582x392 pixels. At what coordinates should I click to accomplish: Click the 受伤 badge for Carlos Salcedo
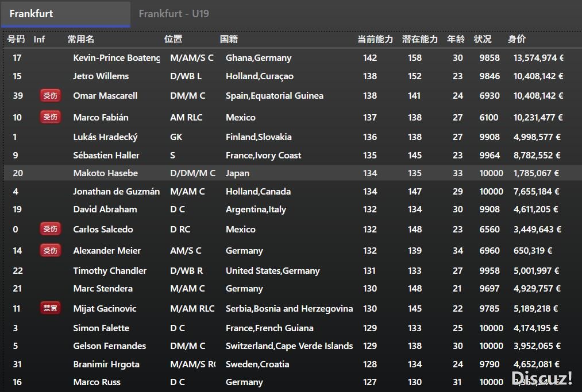tap(50, 229)
